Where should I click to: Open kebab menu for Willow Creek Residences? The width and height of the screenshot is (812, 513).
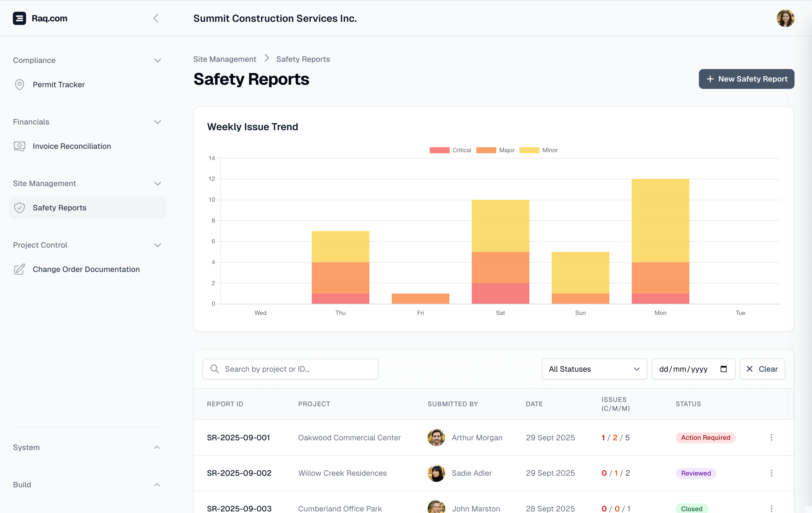(771, 473)
